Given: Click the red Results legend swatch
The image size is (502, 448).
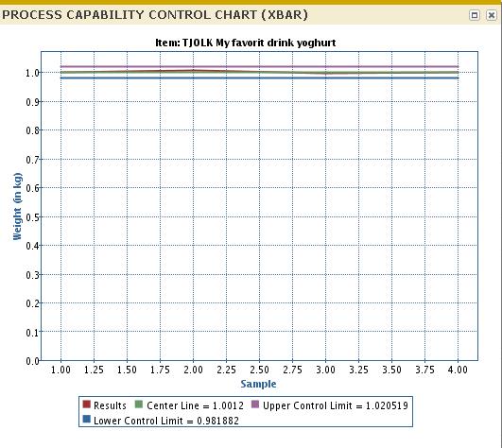Looking at the screenshot, I should point(86,405).
